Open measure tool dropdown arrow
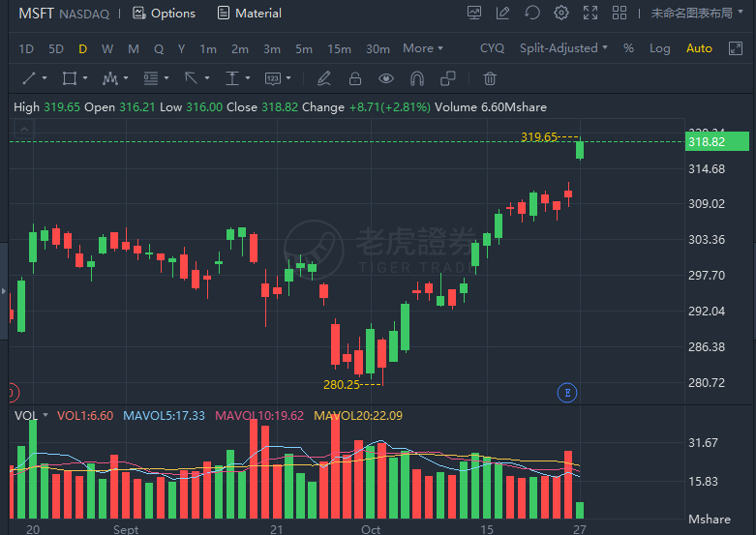The height and width of the screenshot is (535, 756). point(248,78)
